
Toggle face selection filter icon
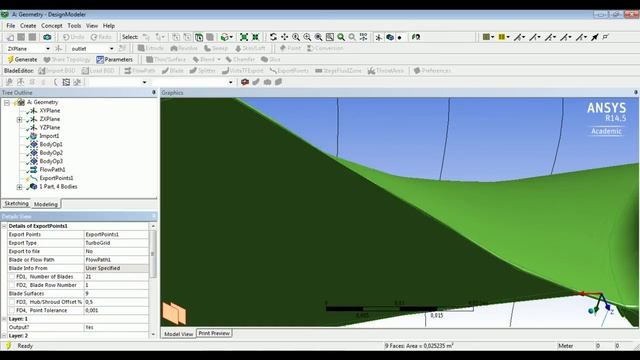199,37
